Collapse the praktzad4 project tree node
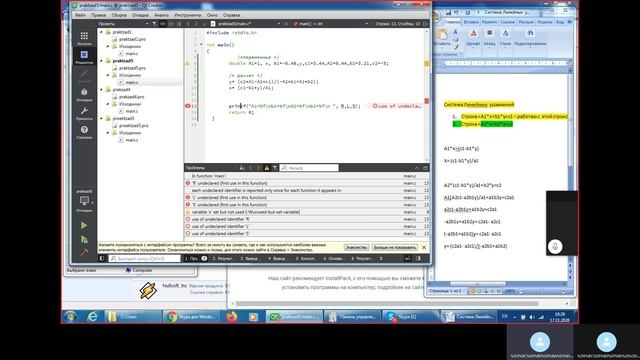The image size is (640, 360). point(102,89)
